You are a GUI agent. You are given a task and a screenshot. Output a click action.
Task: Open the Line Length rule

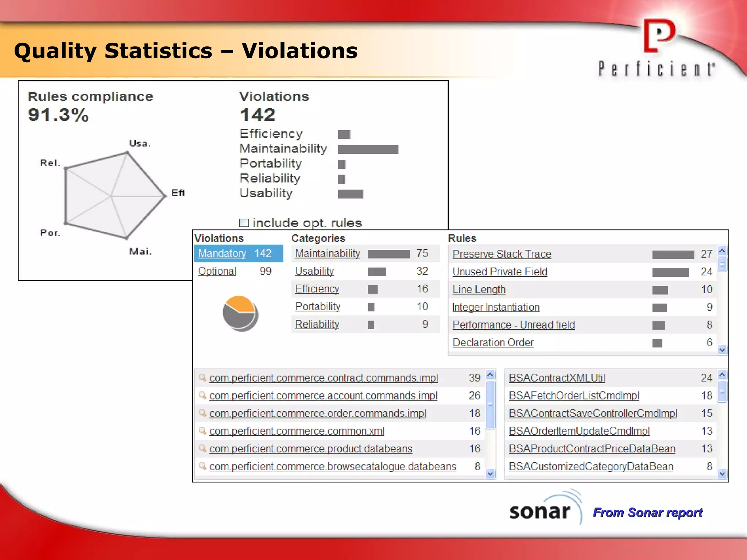pyautogui.click(x=479, y=289)
